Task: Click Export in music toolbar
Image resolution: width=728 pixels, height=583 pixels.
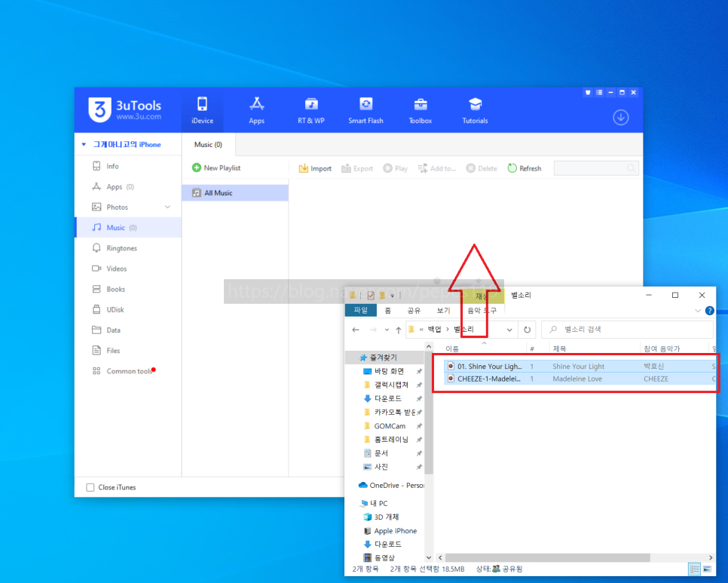Action: [357, 168]
